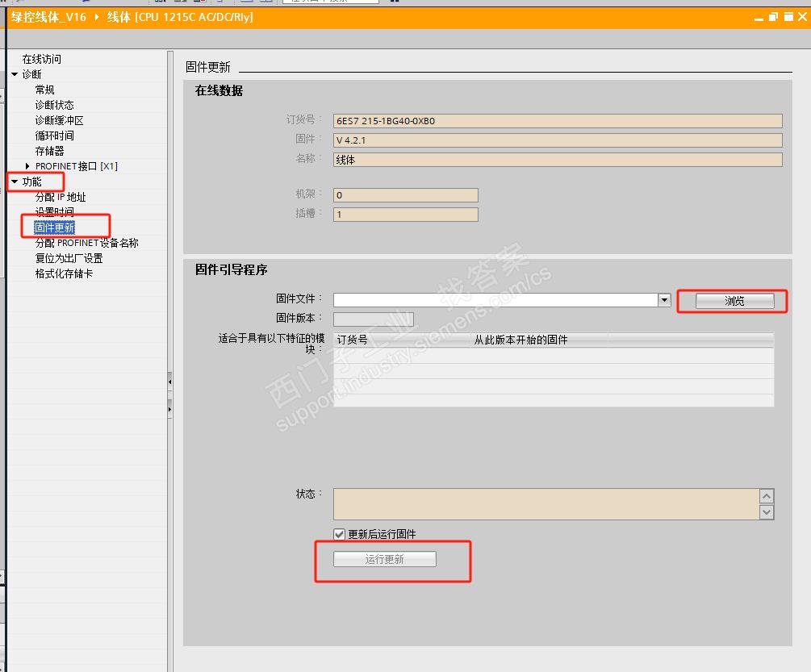The height and width of the screenshot is (672, 811).
Task: Toggle 更新后运行固件 checkbox
Action: pyautogui.click(x=339, y=534)
